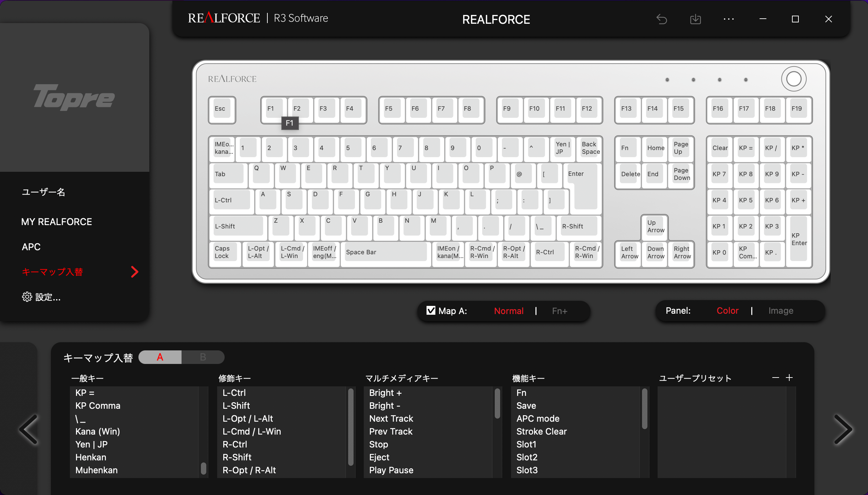Click the plus icon to add user preset
The image size is (868, 495).
(789, 378)
